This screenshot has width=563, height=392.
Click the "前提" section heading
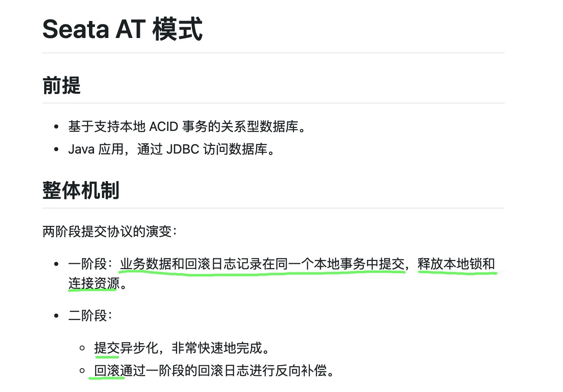pyautogui.click(x=61, y=86)
